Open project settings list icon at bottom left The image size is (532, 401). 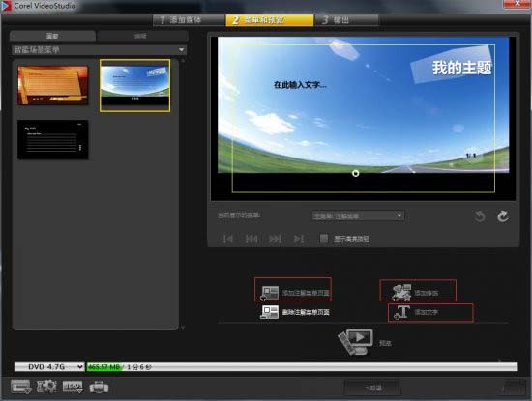(20, 387)
